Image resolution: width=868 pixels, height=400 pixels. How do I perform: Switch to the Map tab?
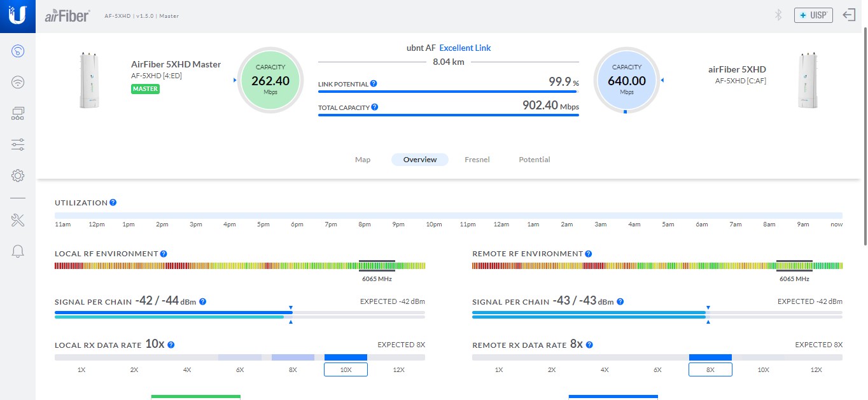click(x=363, y=160)
